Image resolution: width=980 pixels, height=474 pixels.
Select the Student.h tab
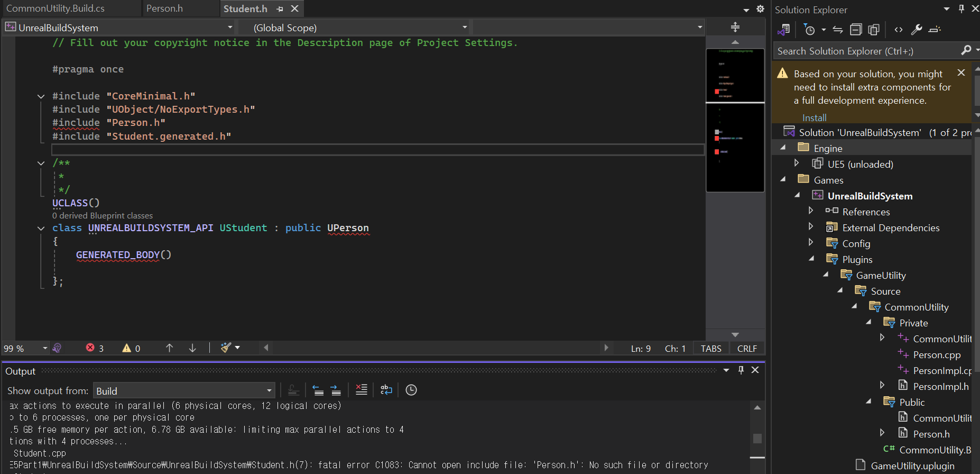(245, 8)
